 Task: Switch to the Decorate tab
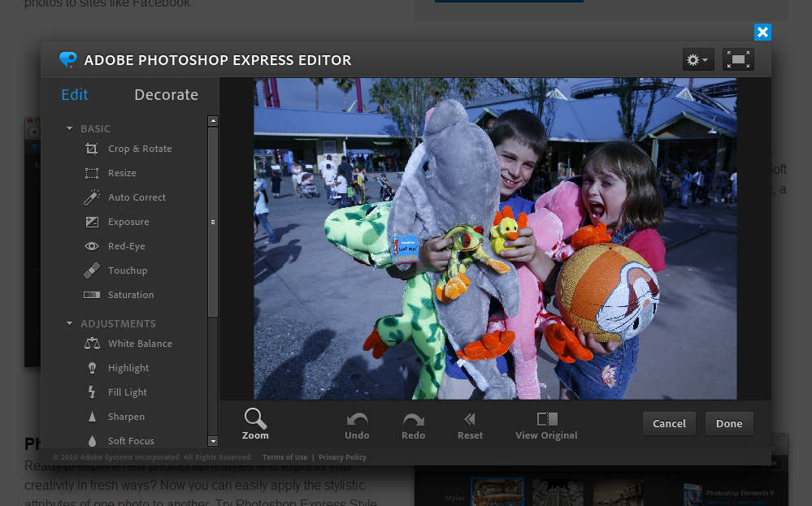tap(166, 95)
